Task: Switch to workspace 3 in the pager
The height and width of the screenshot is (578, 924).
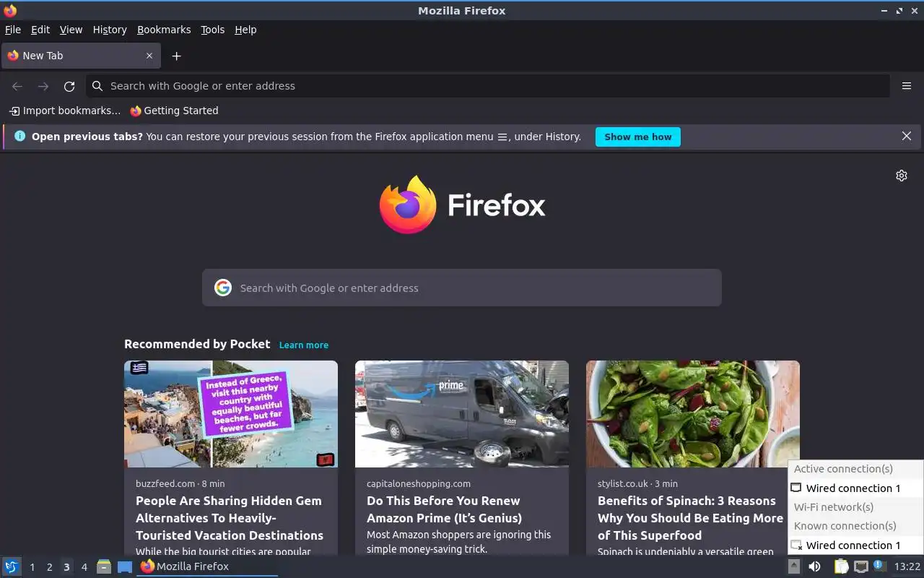Action: click(66, 567)
